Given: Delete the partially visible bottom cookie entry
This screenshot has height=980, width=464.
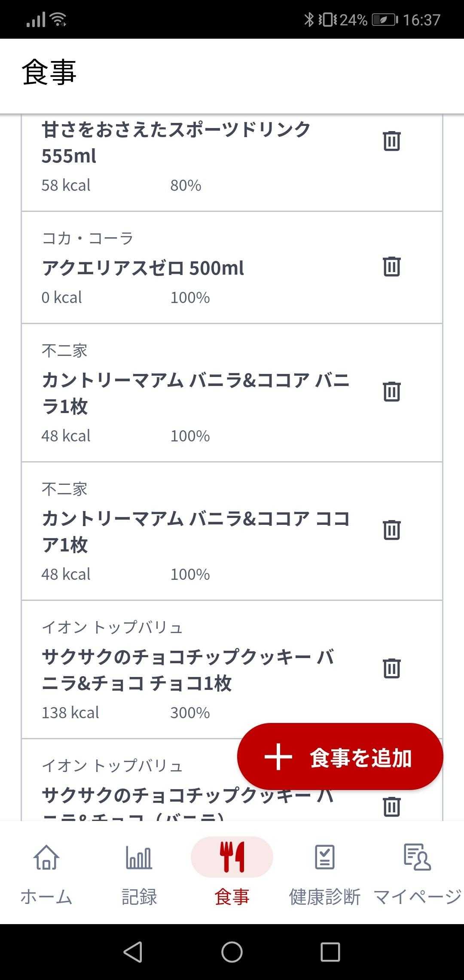Looking at the screenshot, I should (391, 806).
